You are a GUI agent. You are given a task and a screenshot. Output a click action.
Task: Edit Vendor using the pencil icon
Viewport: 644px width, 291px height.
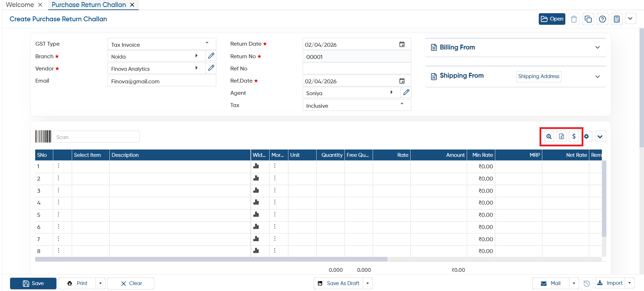pos(211,68)
